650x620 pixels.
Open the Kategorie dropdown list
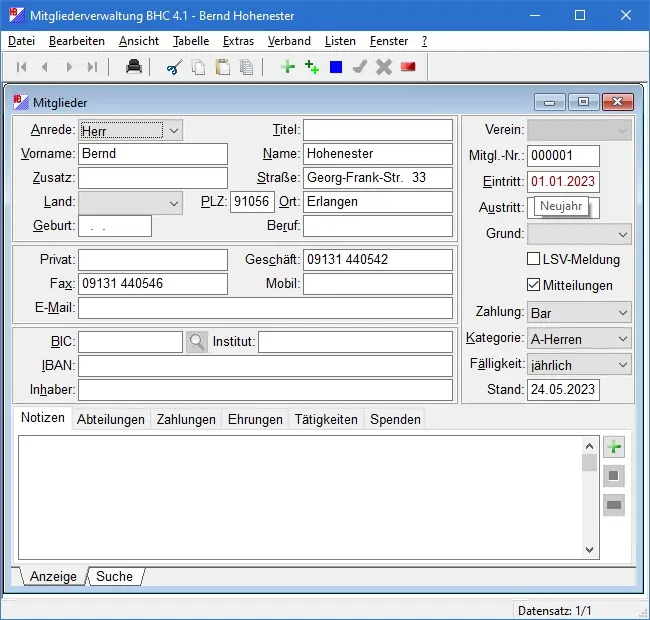click(622, 339)
